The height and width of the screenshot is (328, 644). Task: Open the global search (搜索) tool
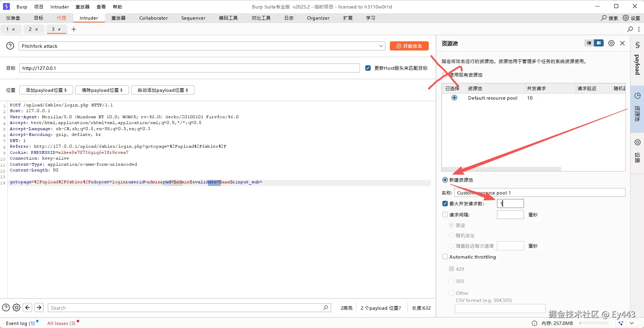click(609, 18)
